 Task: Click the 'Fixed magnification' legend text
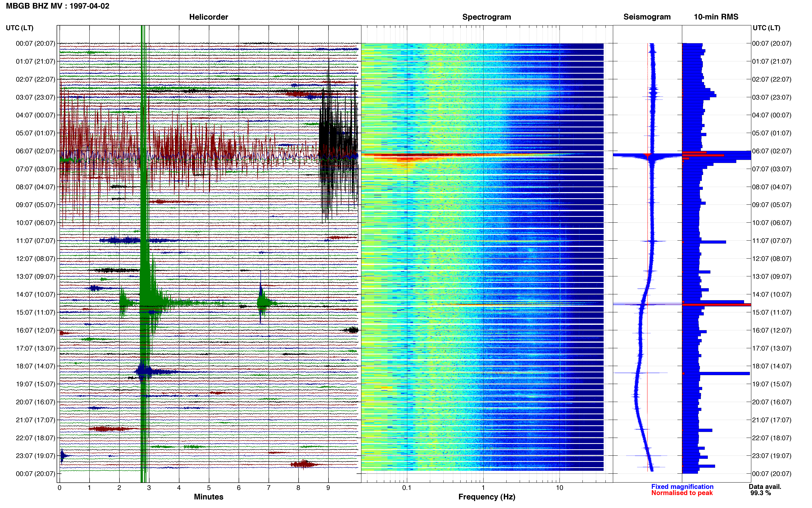click(x=682, y=486)
